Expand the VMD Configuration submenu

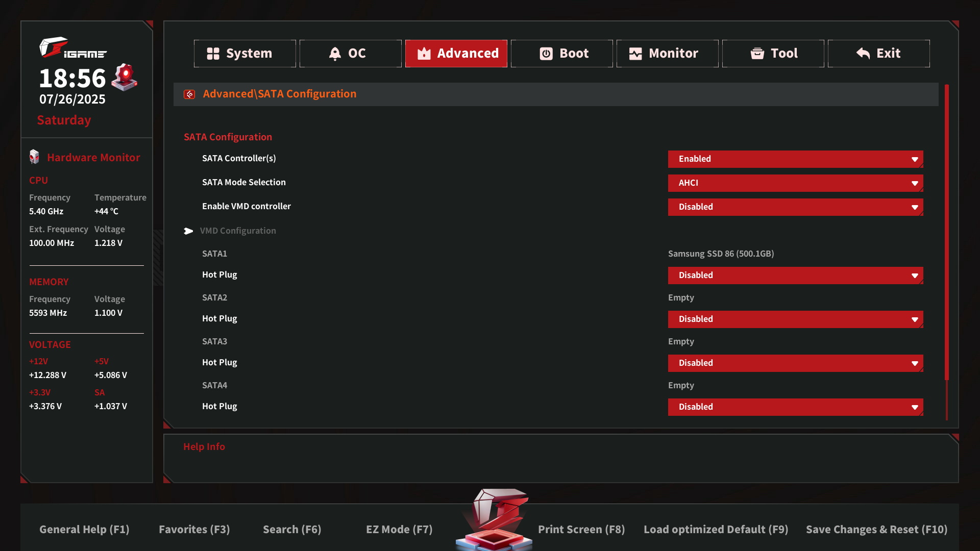(x=238, y=231)
